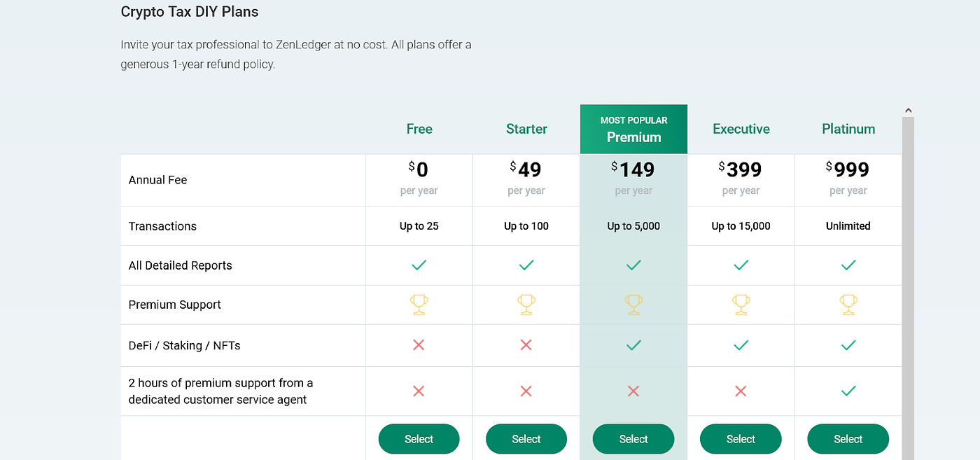The height and width of the screenshot is (460, 980).
Task: Click the scroll-up arrow above the table scrollbar
Action: [908, 111]
